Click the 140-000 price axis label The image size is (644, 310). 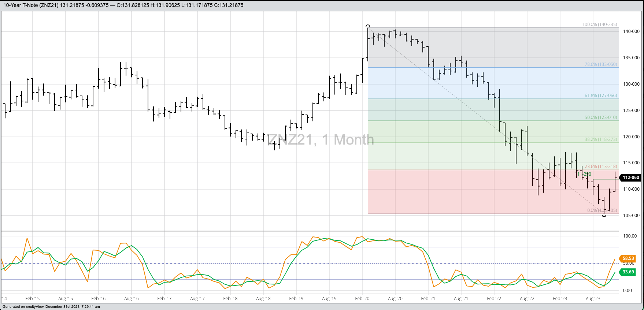click(631, 31)
